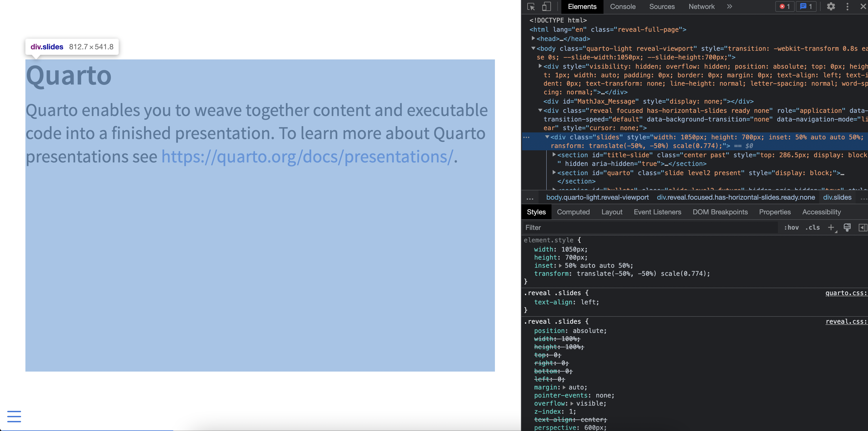Expand the inset shorthand property
Viewport: 868px width, 431px height.
pyautogui.click(x=560, y=266)
